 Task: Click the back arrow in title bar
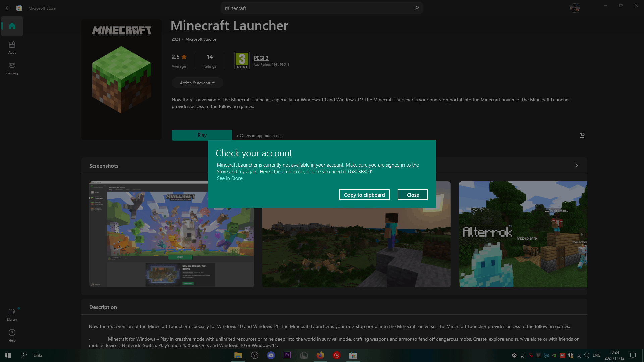tap(8, 8)
